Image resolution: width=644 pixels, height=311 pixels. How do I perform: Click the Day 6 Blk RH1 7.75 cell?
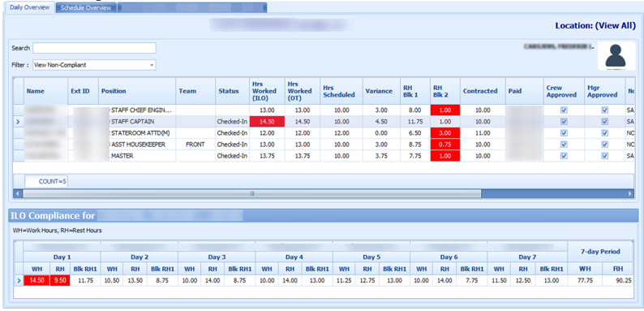(x=471, y=281)
